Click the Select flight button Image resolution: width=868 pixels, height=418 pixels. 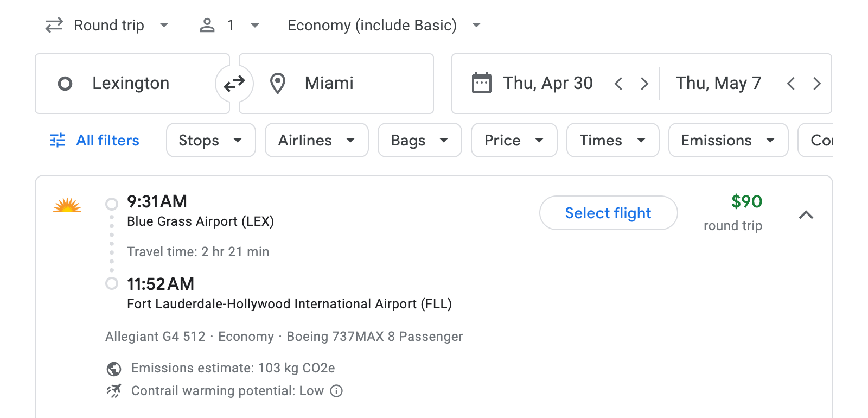click(x=608, y=213)
